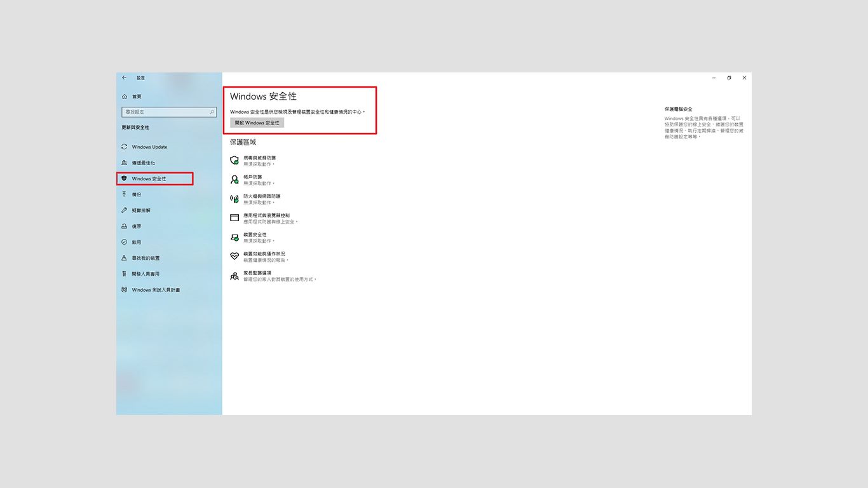Open the 備份 backup icon

click(x=124, y=194)
